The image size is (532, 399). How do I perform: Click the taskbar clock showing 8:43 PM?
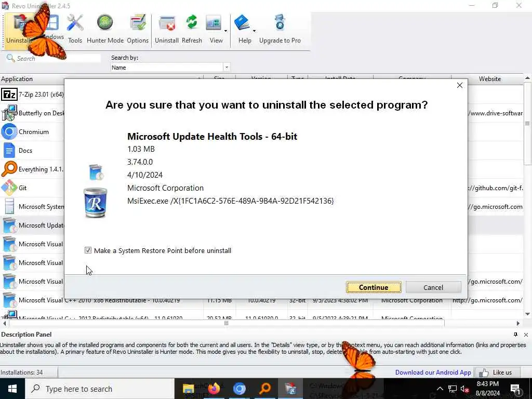click(x=488, y=389)
